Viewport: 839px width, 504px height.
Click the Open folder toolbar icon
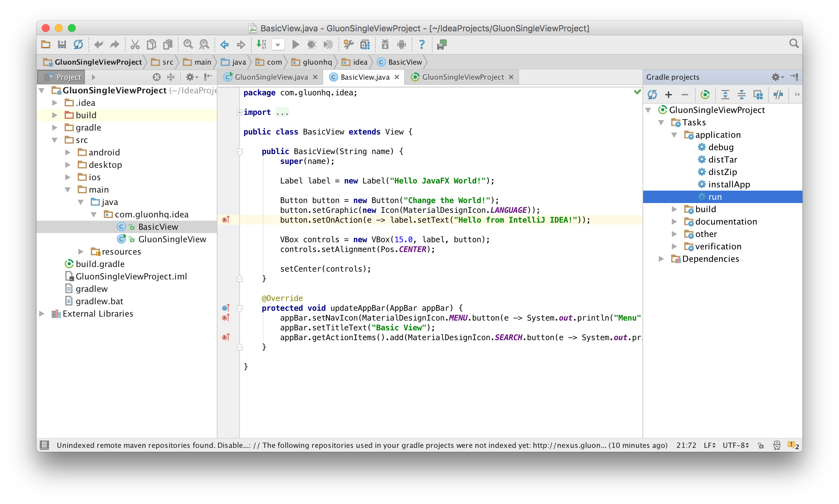(x=45, y=44)
